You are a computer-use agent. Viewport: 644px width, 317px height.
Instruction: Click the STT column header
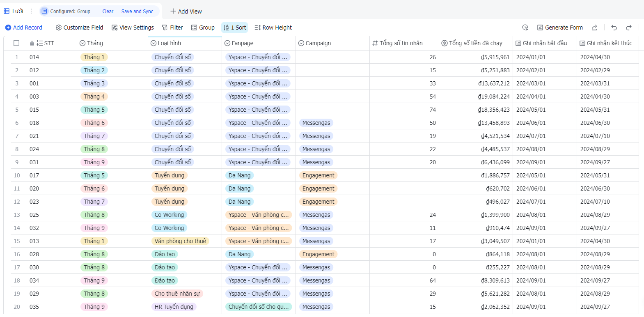(x=51, y=43)
